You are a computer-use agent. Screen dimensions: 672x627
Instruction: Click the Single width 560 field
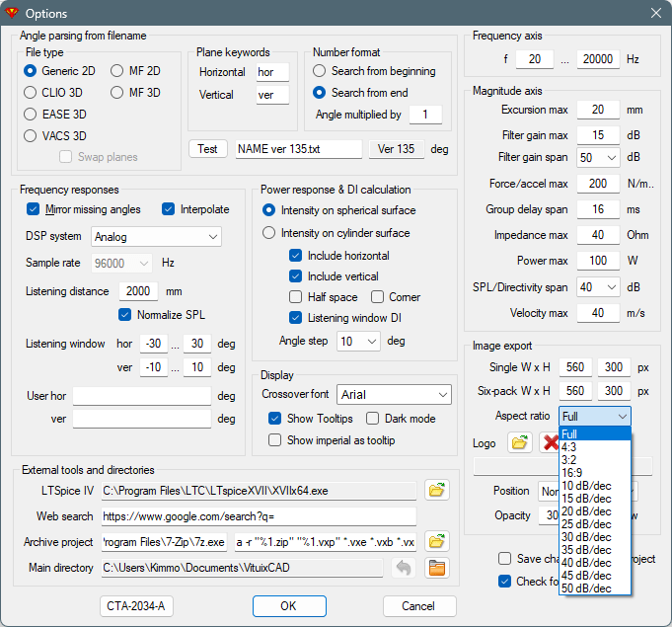tap(575, 367)
